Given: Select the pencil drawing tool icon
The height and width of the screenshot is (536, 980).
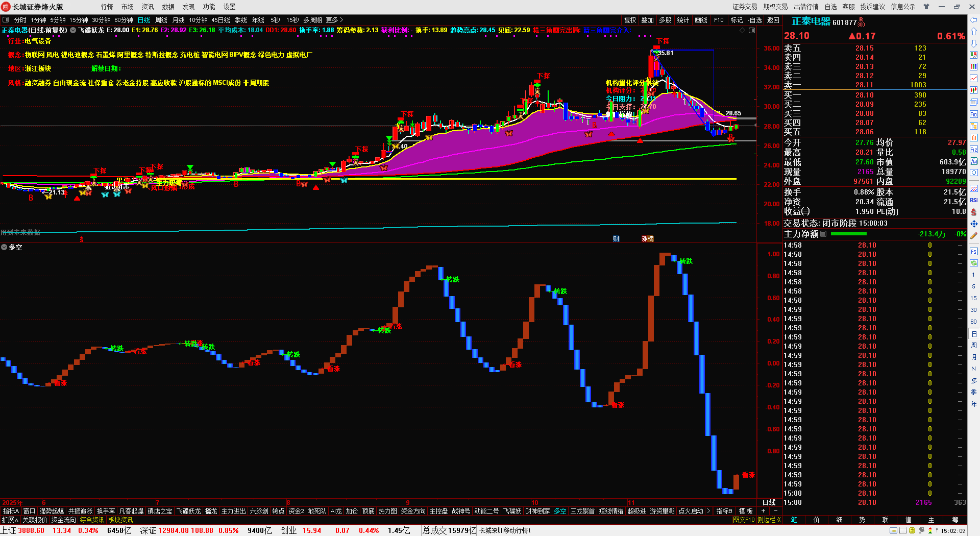Looking at the screenshot, I should (x=973, y=235).
